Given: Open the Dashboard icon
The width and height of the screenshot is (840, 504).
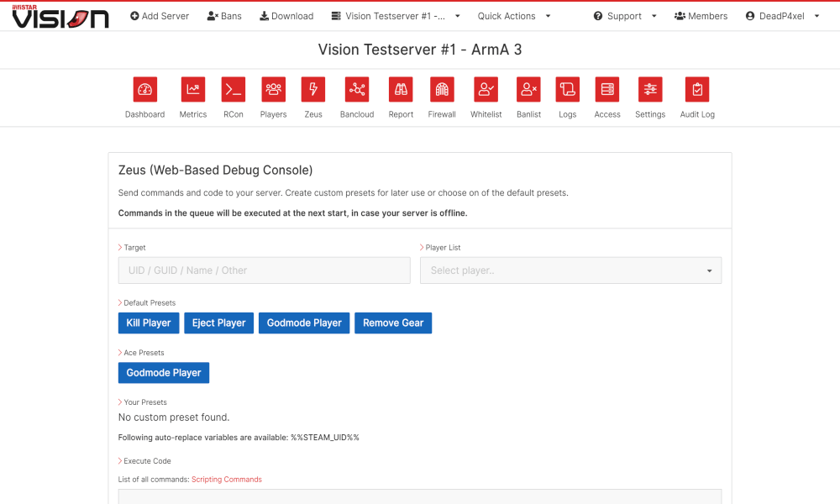Looking at the screenshot, I should 144,89.
